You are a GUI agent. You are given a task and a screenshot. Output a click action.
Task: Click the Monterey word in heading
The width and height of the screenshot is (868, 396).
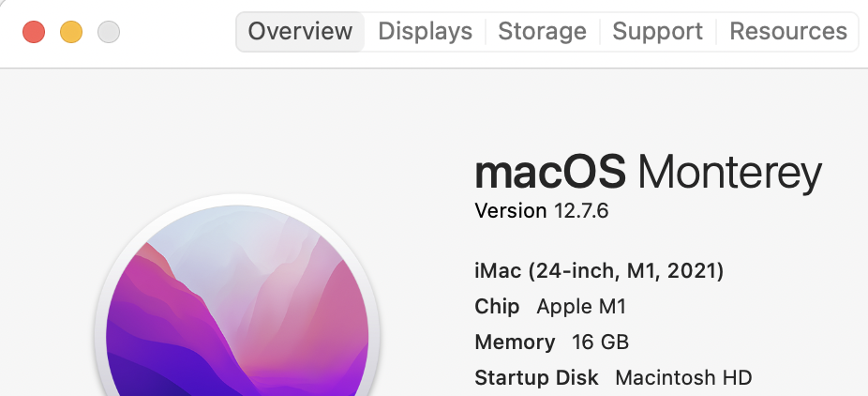coord(729,174)
